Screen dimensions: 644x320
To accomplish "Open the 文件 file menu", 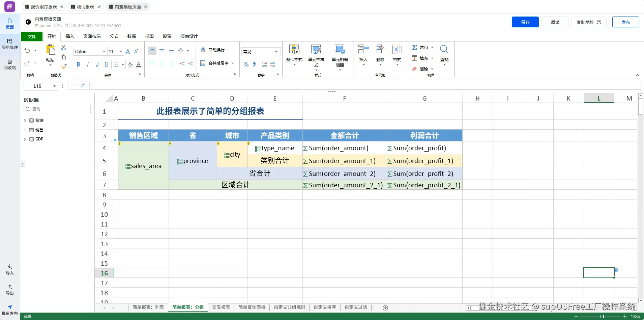I will click(32, 36).
